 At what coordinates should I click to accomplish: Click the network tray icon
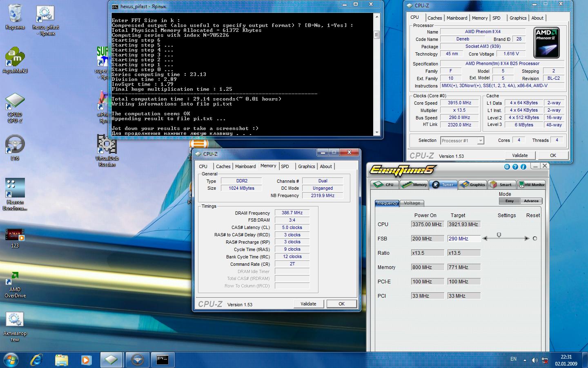pos(545,360)
